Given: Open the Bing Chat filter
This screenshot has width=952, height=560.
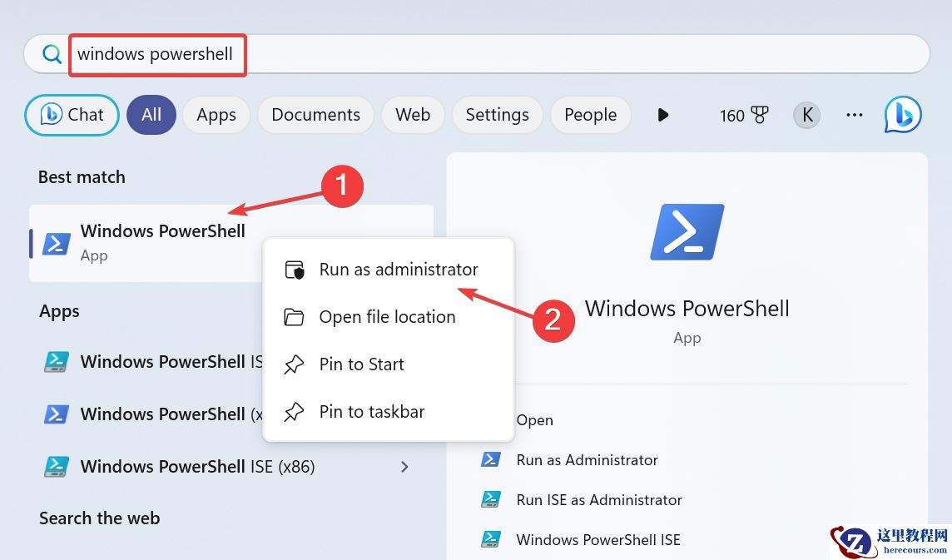Looking at the screenshot, I should click(x=72, y=115).
